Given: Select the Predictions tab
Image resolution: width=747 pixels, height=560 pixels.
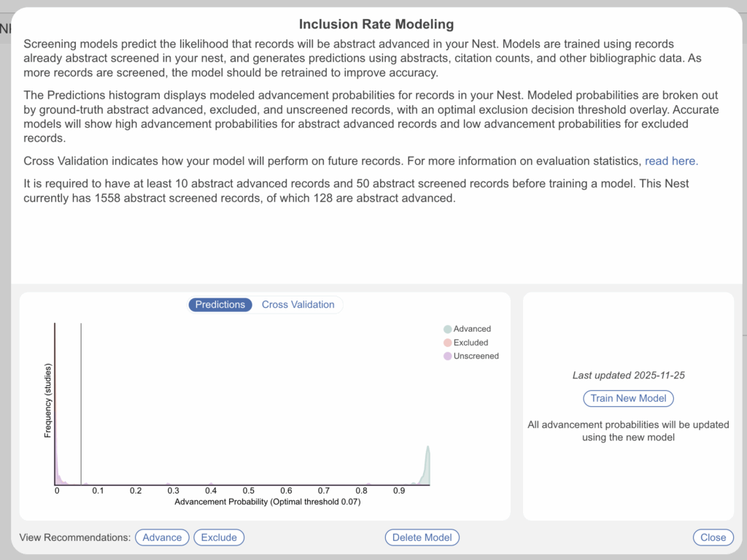Looking at the screenshot, I should (x=220, y=305).
